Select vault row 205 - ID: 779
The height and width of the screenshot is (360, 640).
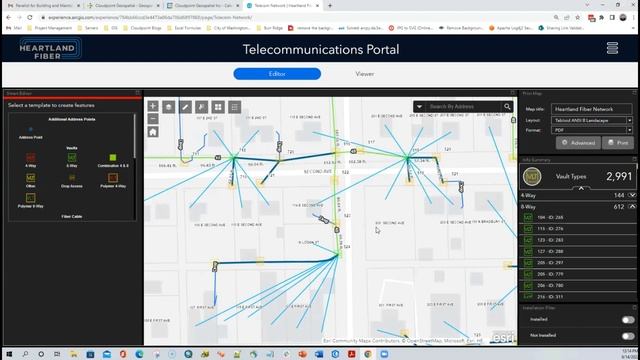pos(579,274)
